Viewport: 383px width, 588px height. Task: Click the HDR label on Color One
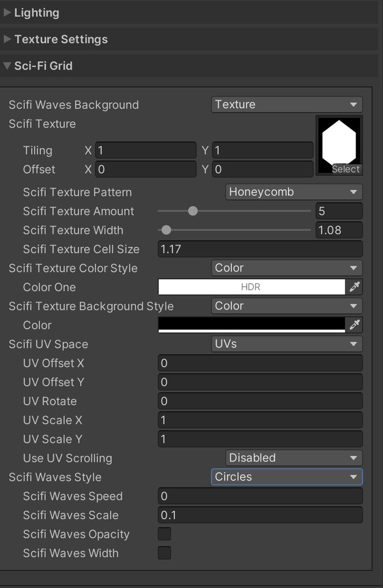[253, 287]
